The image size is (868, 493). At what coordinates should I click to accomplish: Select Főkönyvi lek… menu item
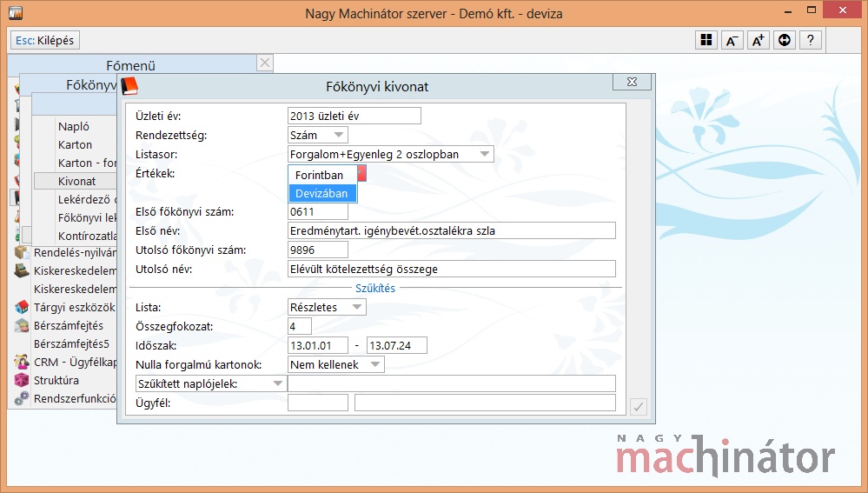(x=87, y=217)
